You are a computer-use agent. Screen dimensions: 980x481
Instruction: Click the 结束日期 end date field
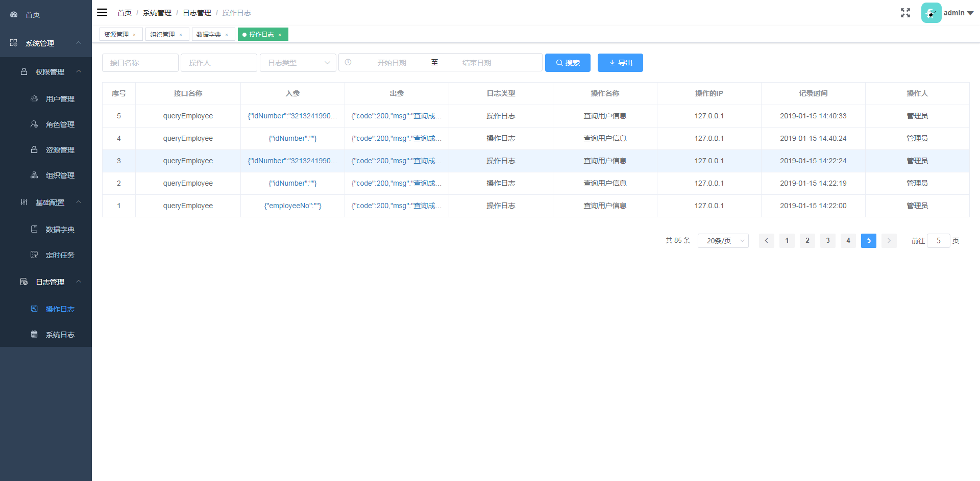click(x=477, y=63)
